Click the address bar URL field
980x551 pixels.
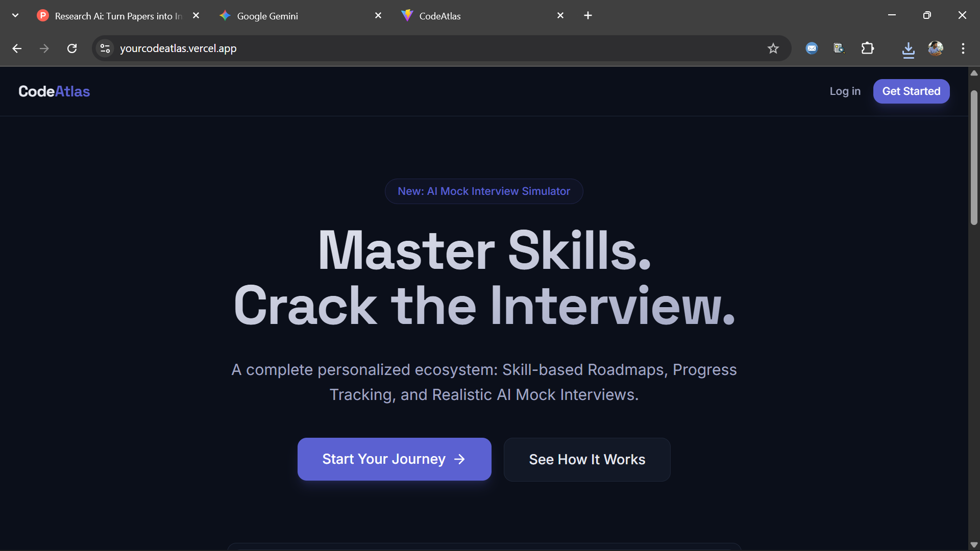point(357,48)
